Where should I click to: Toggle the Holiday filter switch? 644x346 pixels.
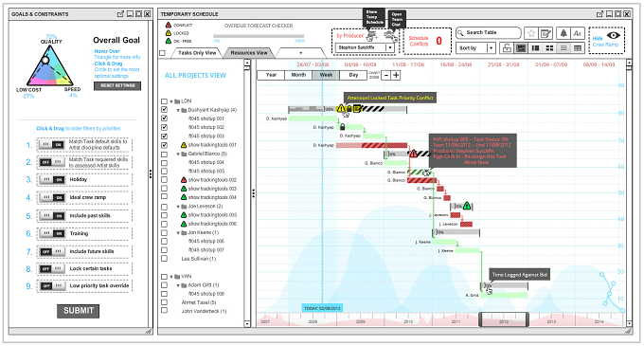(x=52, y=179)
